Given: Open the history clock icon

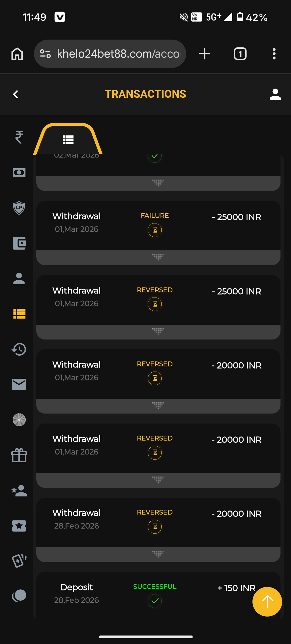Looking at the screenshot, I should click(19, 349).
